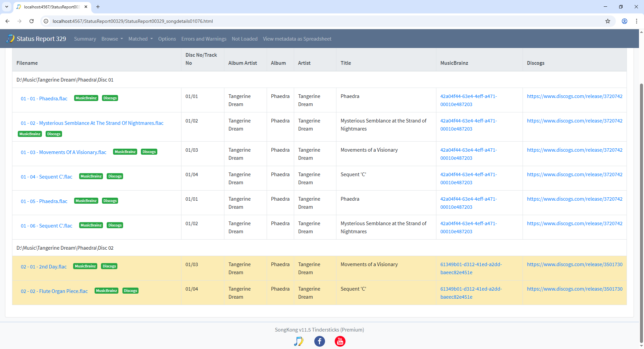Click the scrollbar down arrow
The image size is (644, 349).
(642, 346)
